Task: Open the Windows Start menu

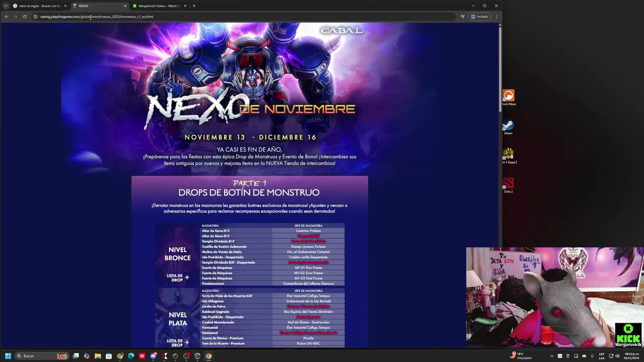Action: click(x=8, y=356)
